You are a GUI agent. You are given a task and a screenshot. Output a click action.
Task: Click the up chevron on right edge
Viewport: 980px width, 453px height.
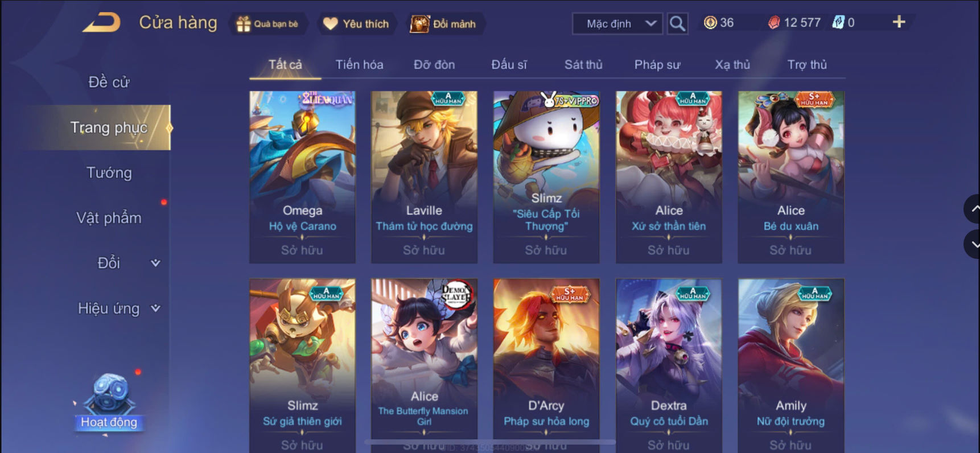974,209
